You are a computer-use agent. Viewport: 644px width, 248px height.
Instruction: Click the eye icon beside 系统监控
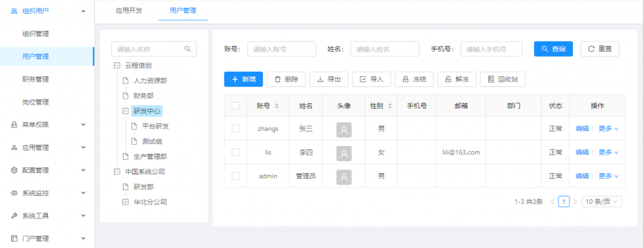(x=14, y=193)
